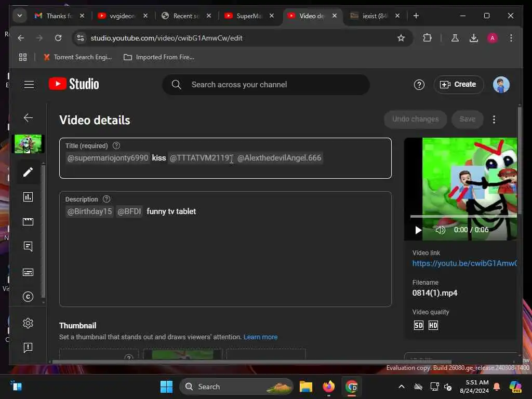Open the Windows Start menu
Image resolution: width=532 pixels, height=399 pixels.
coord(166,387)
